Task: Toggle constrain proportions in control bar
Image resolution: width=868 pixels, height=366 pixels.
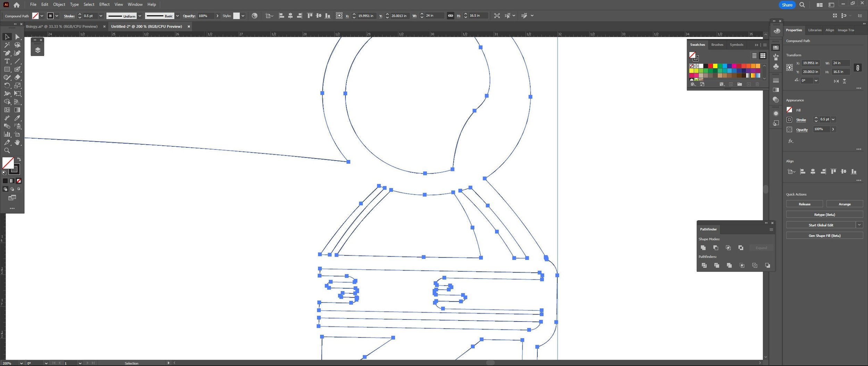Action: (x=450, y=16)
